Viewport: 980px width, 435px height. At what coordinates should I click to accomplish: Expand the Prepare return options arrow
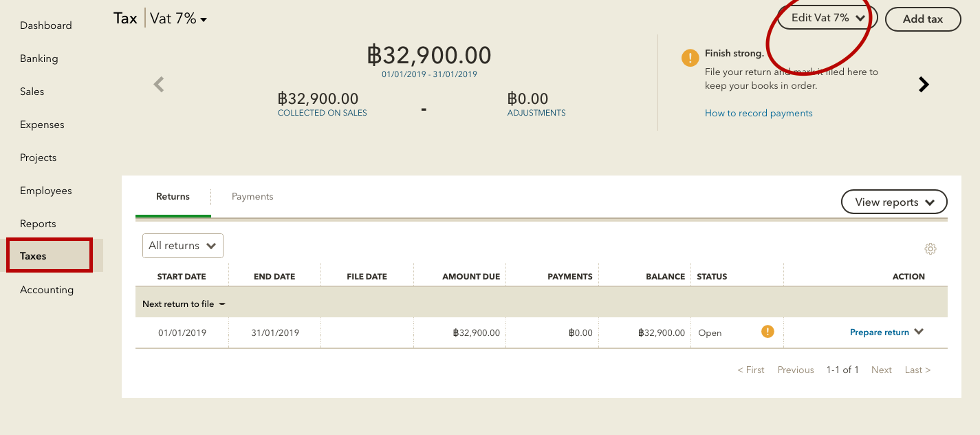click(920, 332)
